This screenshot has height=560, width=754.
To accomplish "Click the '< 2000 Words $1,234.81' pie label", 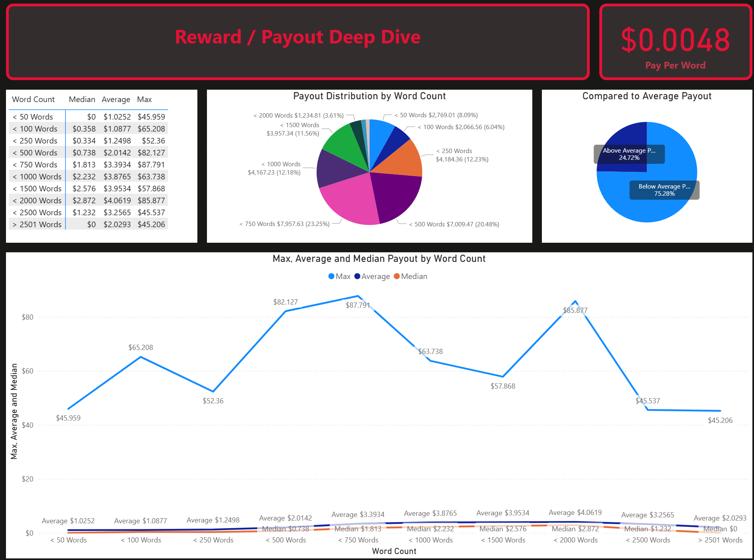I will (x=298, y=116).
